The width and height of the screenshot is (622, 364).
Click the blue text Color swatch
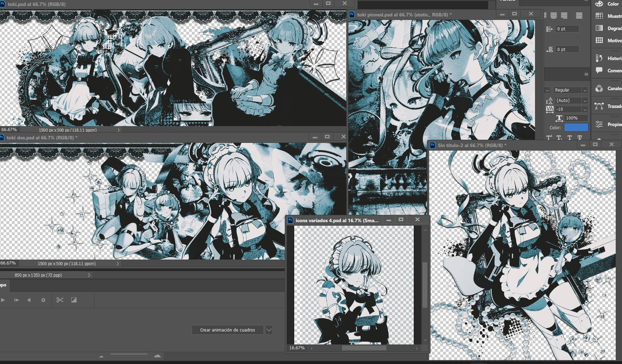[576, 127]
